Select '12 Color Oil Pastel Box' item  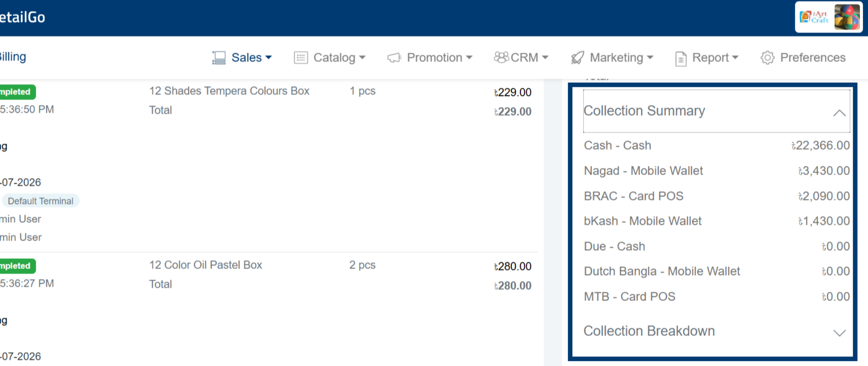tap(206, 265)
